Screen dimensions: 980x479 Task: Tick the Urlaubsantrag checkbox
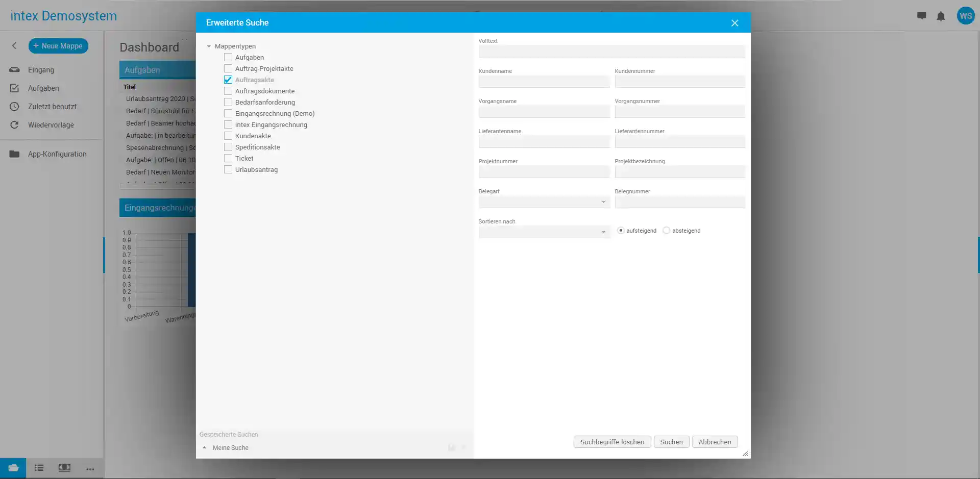pos(228,170)
